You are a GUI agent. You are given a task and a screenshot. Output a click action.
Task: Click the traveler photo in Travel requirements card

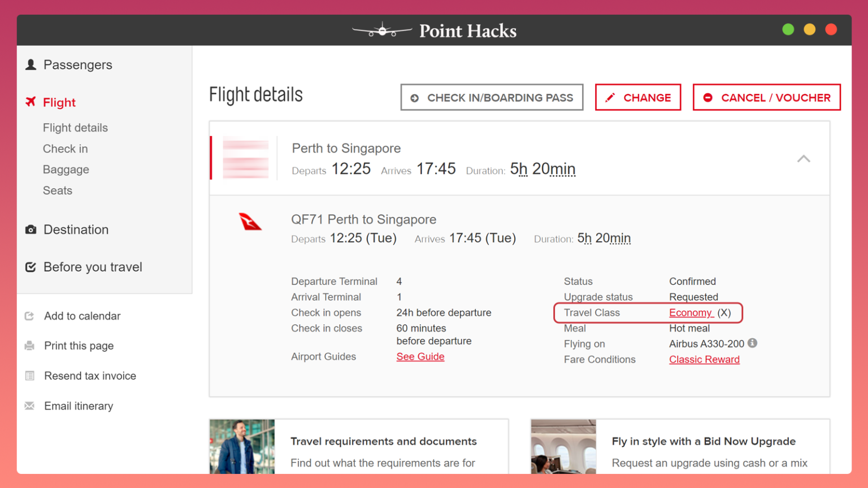[x=242, y=446]
